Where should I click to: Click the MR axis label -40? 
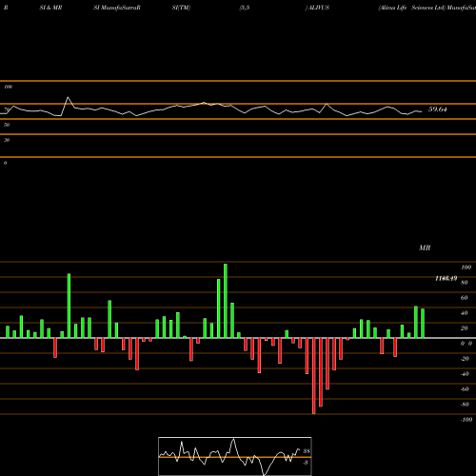click(465, 374)
